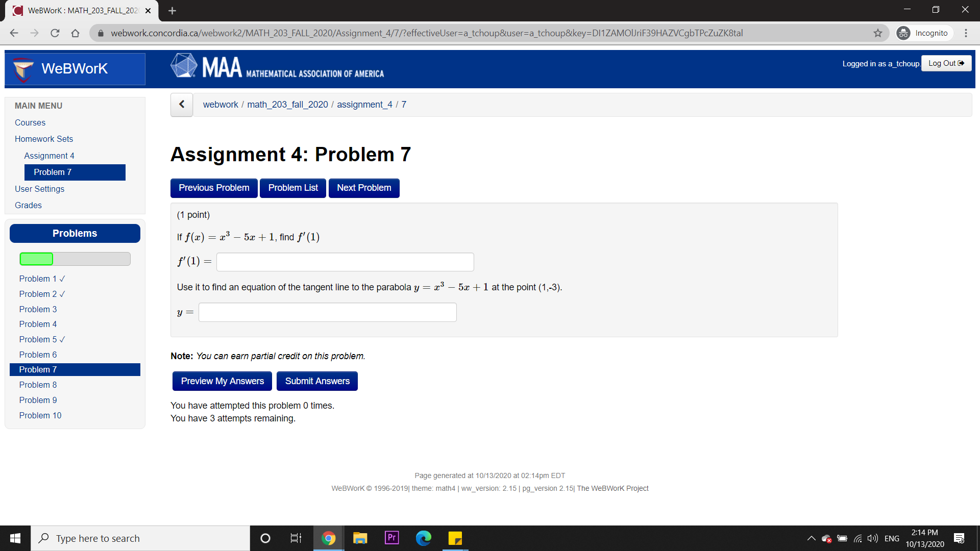Click Preview My Answers button
The image size is (980, 551).
tap(222, 381)
